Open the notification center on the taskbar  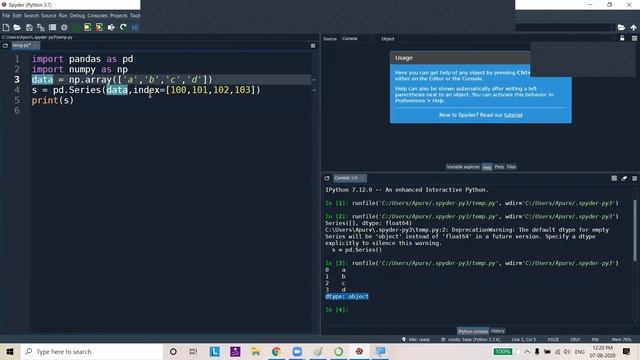[627, 351]
